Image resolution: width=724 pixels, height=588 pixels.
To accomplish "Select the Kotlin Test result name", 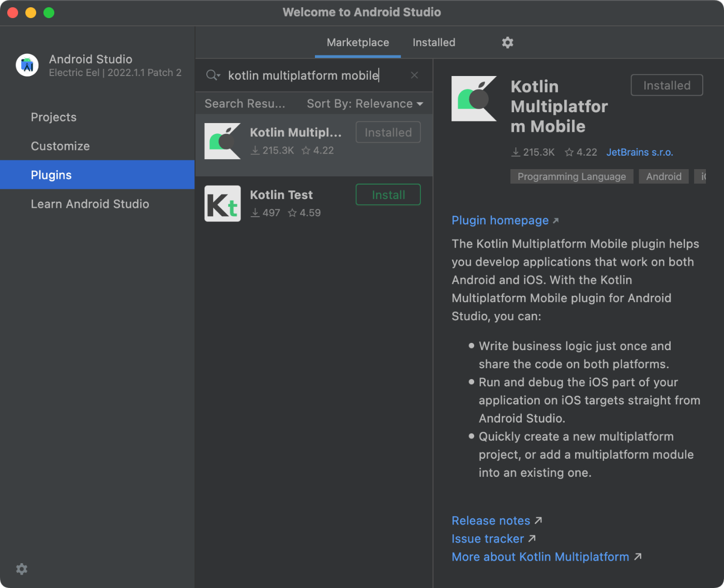I will pyautogui.click(x=281, y=195).
